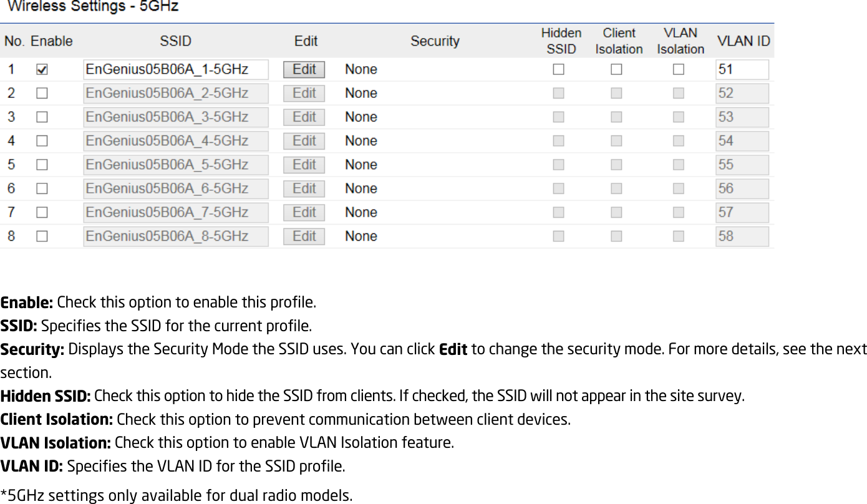This screenshot has width=867, height=504.
Task: Click the EnGenius05B06A_4-5GHz SSID field
Action: [x=176, y=141]
